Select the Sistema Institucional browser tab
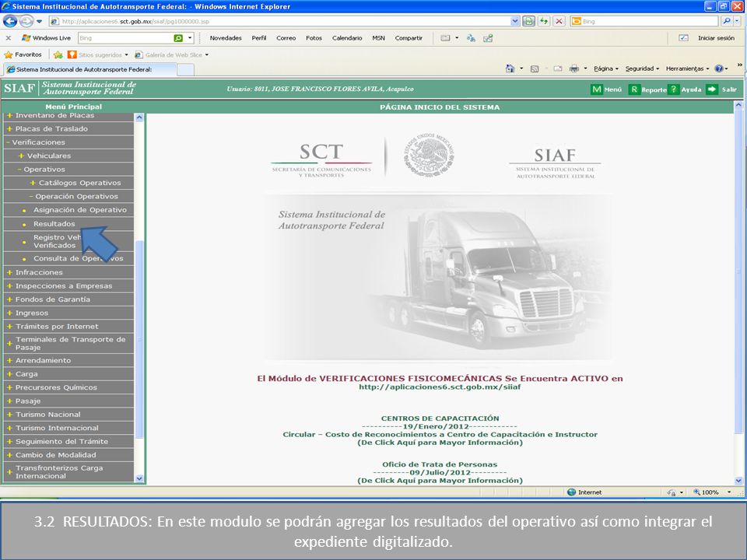Screen dimensions: 747x560 (90, 69)
